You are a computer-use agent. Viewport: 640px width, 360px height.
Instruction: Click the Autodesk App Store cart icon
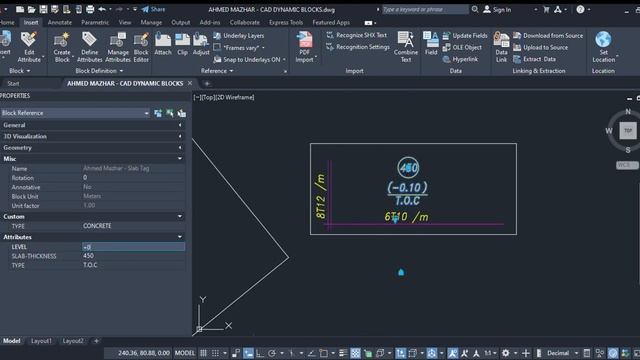546,9
